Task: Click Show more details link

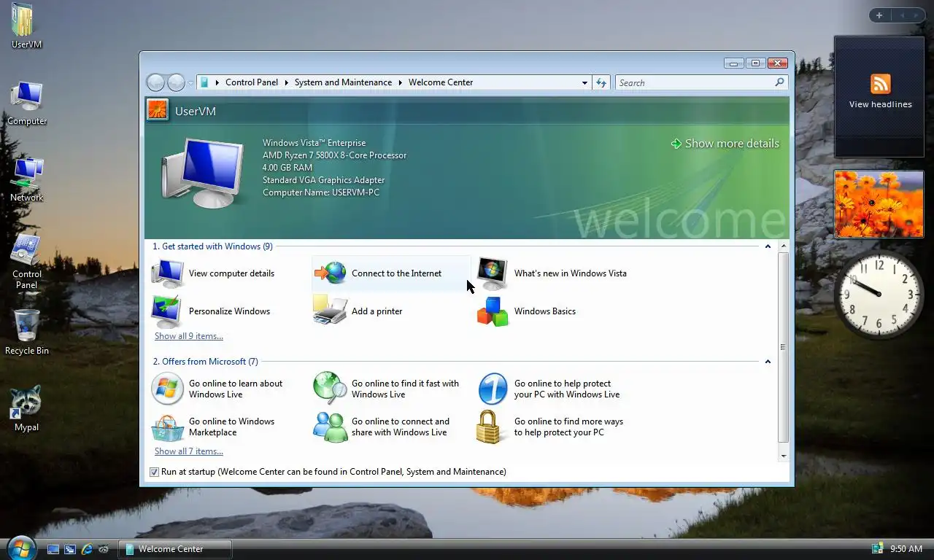Action: pos(725,144)
